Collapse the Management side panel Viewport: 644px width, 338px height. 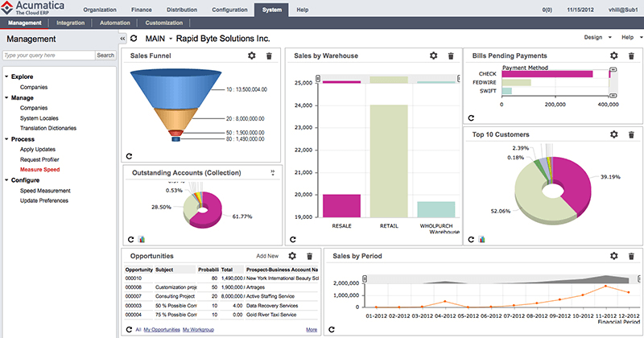click(x=122, y=39)
